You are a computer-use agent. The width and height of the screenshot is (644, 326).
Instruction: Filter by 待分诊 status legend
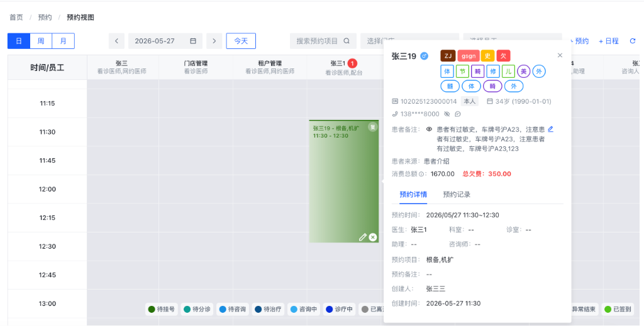click(197, 309)
